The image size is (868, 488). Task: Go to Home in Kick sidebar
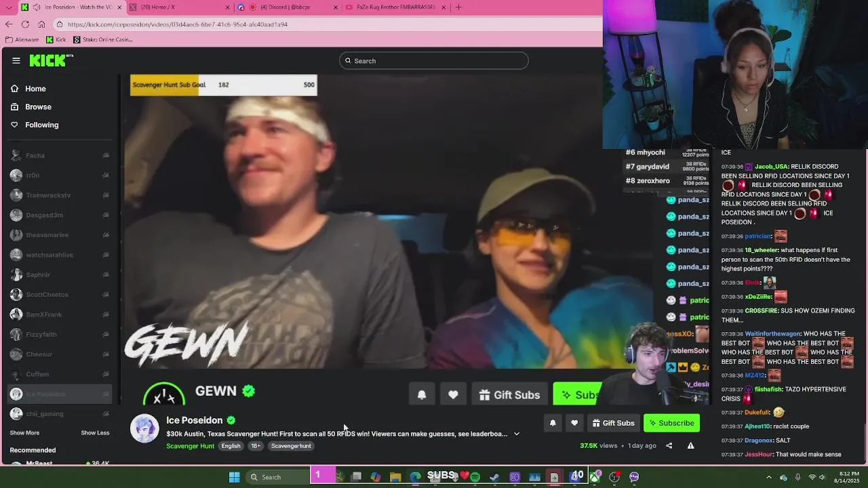28,89
